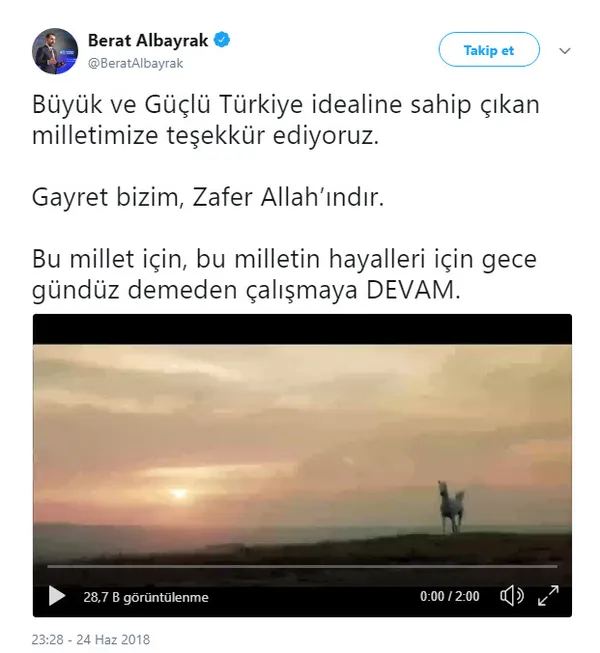Image resolution: width=600 pixels, height=653 pixels.
Task: Click the 28,7 B görüntülenme count
Action: [146, 597]
